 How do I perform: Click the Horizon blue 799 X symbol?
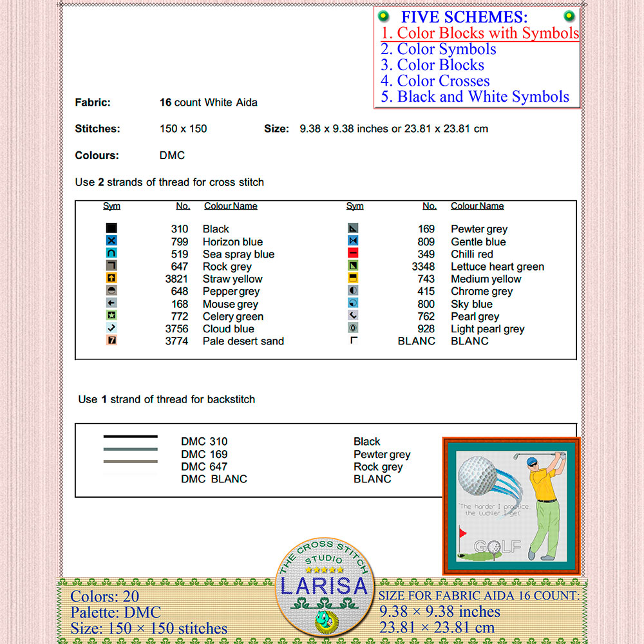coord(111,241)
